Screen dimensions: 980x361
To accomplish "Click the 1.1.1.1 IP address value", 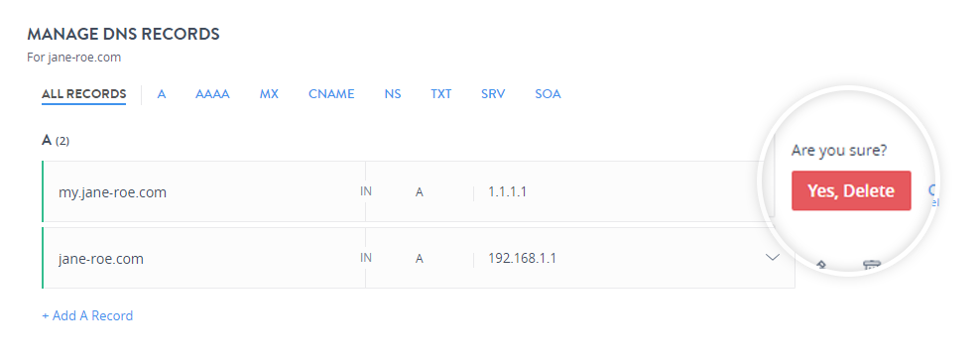I will click(507, 191).
